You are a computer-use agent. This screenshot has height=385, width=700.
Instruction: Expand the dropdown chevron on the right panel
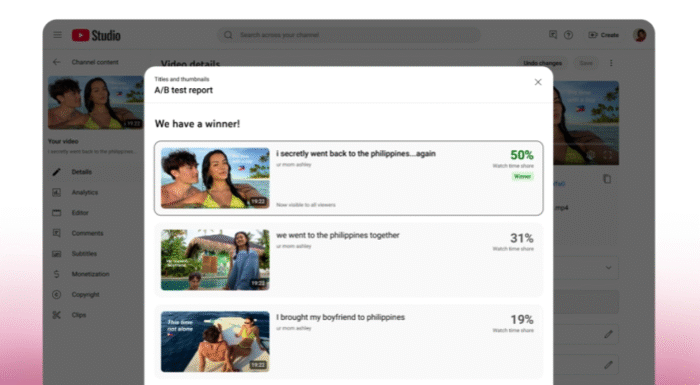[x=608, y=268]
